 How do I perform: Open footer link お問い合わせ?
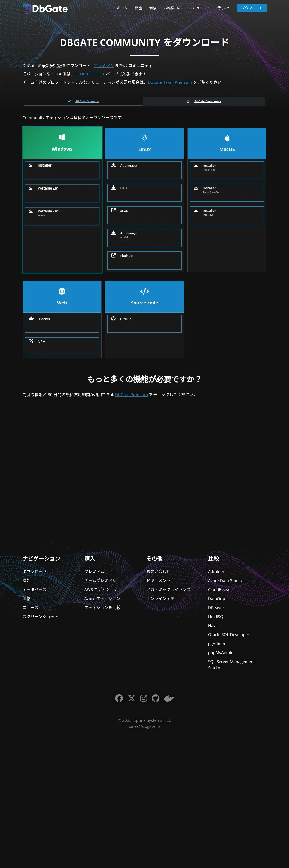tap(158, 571)
